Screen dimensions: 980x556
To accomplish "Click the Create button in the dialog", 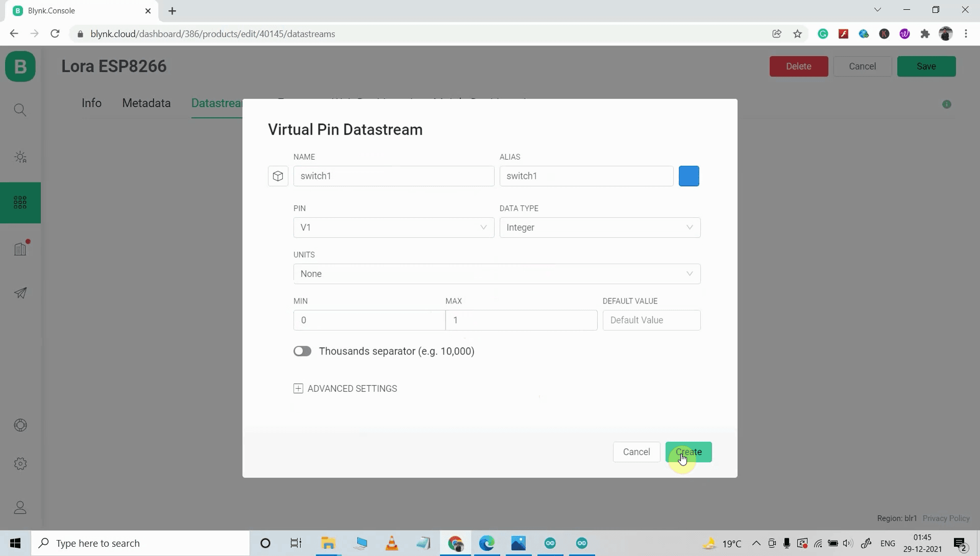I will [x=689, y=452].
